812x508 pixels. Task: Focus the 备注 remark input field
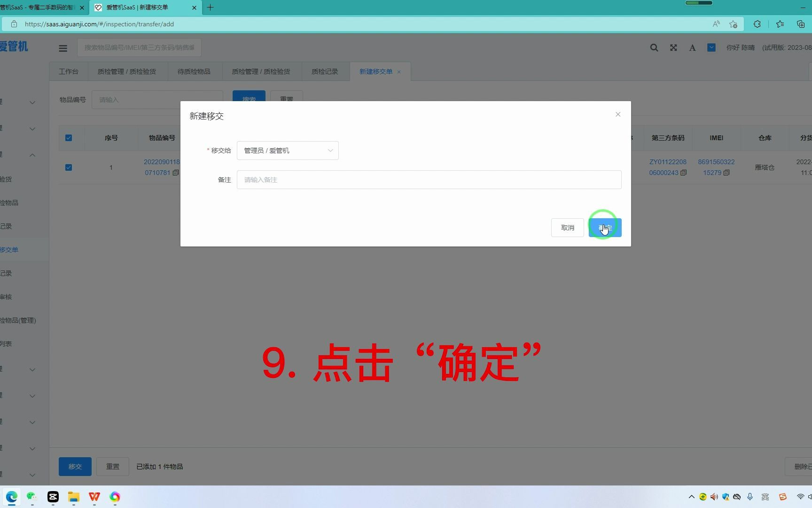coord(429,180)
